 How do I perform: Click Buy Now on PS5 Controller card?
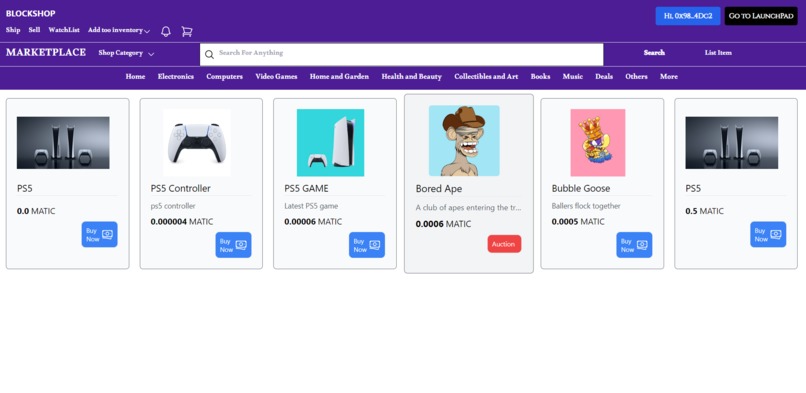[x=233, y=245]
